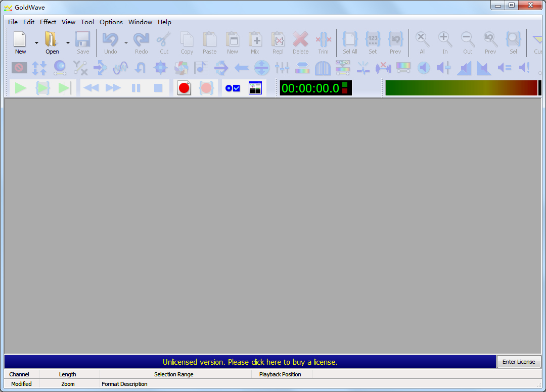Viewport: 546px width, 392px height.
Task: Click the Doppler sphere effect icon
Action: [x=60, y=68]
